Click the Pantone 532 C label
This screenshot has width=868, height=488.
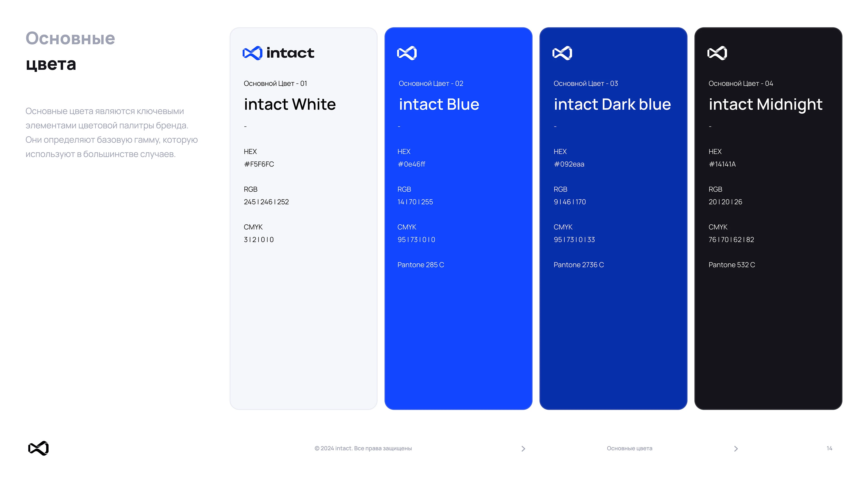coord(731,265)
